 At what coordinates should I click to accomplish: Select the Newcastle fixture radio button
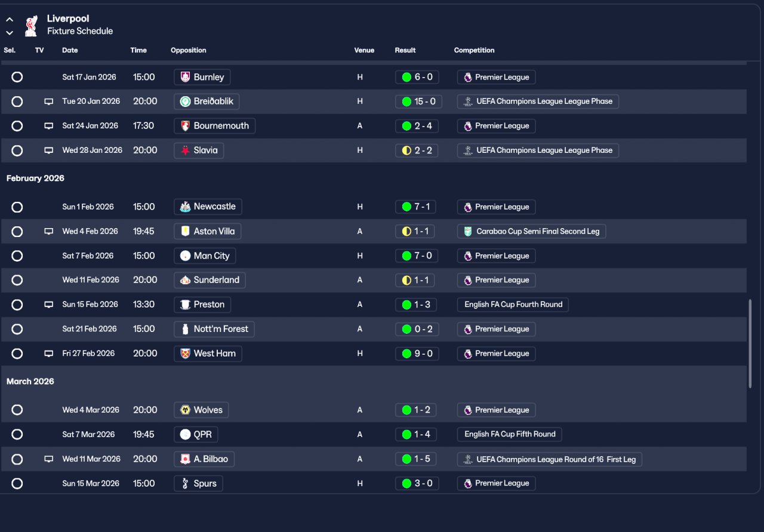click(17, 207)
